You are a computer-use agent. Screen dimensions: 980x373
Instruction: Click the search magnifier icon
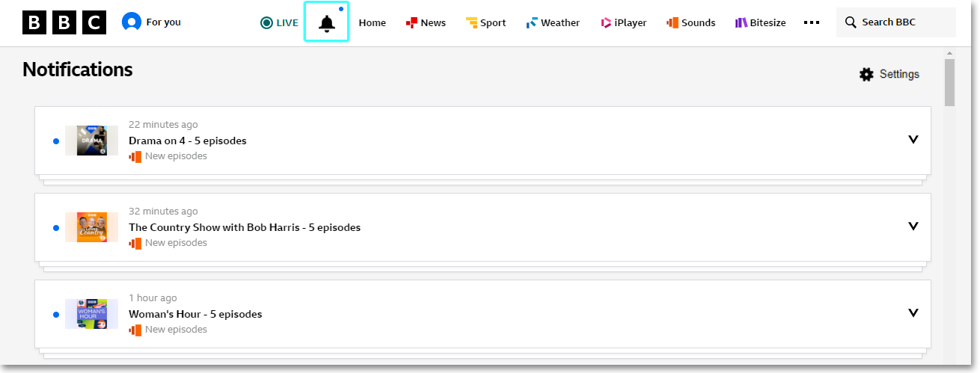[x=851, y=22]
